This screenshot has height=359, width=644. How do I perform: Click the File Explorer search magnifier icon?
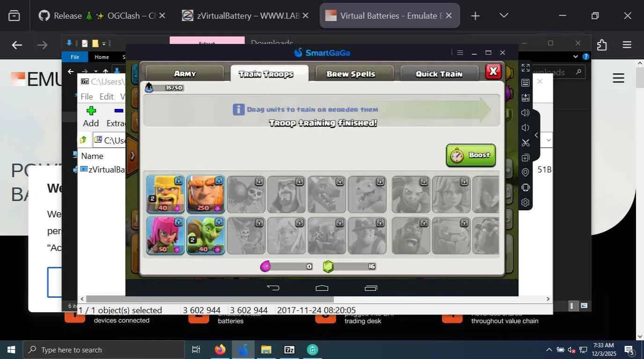point(579,72)
